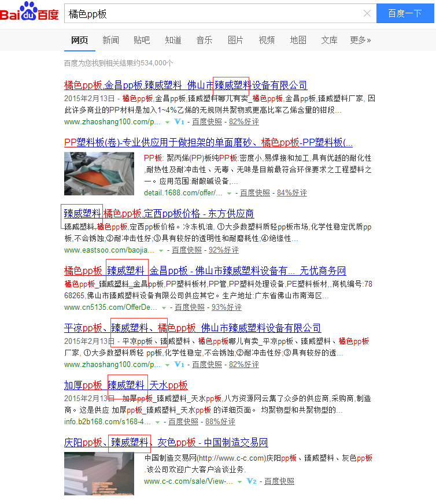Select the 网页 tab

pyautogui.click(x=79, y=40)
